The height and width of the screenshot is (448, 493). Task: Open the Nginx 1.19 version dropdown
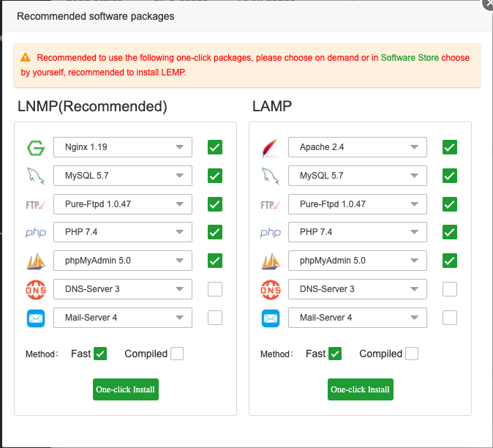coord(123,147)
